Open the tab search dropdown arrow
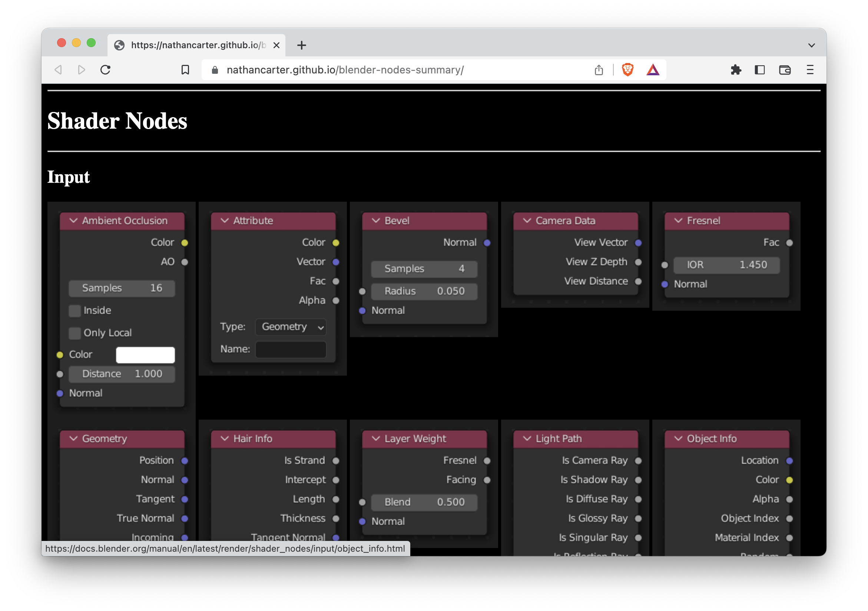 [811, 45]
